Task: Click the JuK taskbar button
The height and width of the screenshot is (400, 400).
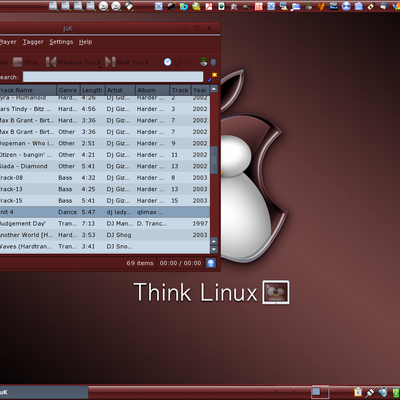Action: [x=44, y=392]
